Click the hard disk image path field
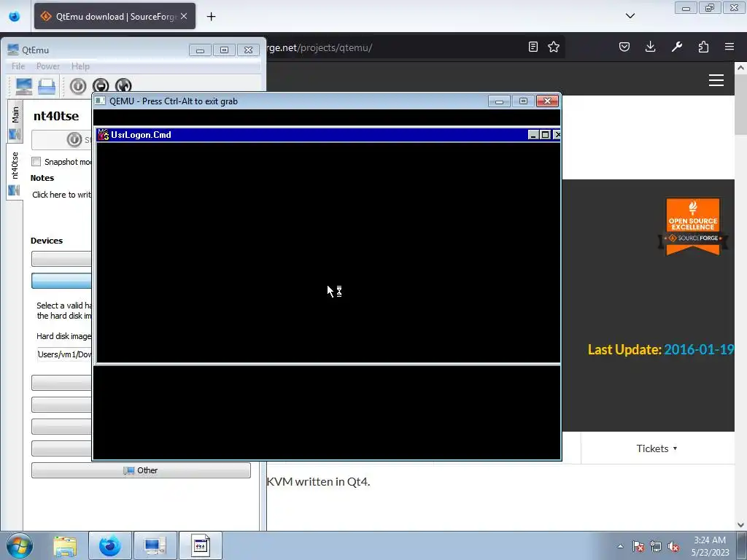 (64, 354)
